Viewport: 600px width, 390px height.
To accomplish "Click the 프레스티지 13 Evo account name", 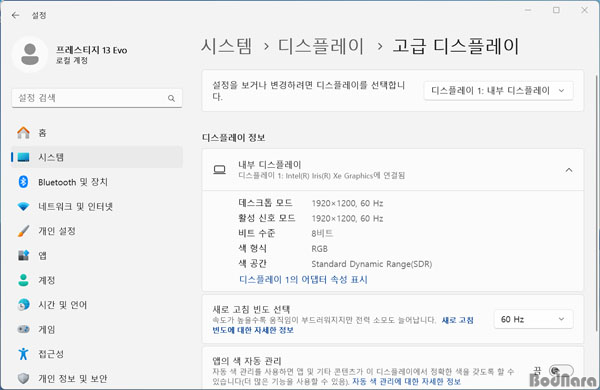I will click(91, 50).
